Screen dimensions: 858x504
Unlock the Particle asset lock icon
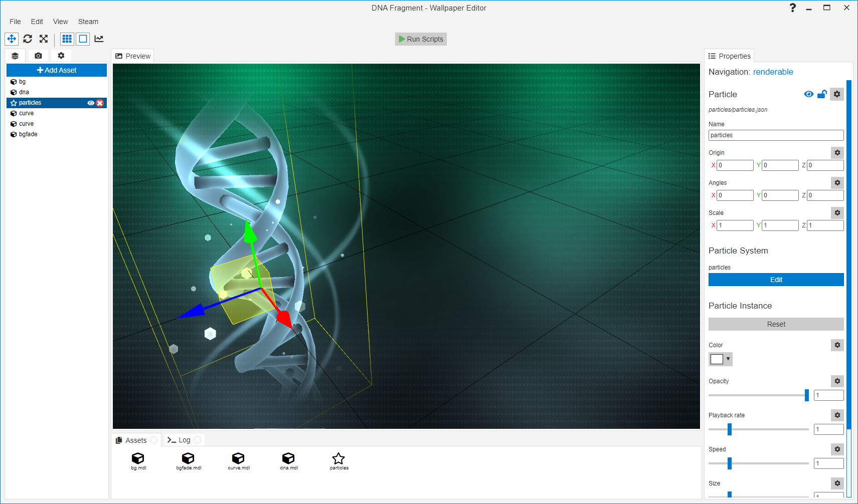pos(822,94)
